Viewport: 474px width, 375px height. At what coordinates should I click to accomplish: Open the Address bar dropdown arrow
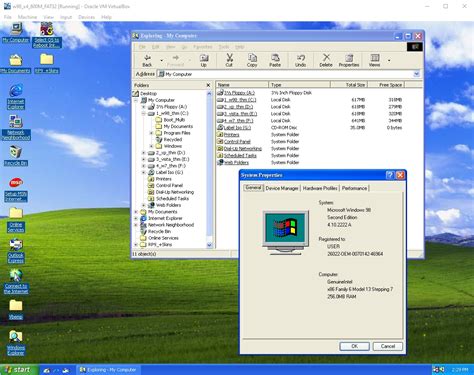click(x=417, y=74)
